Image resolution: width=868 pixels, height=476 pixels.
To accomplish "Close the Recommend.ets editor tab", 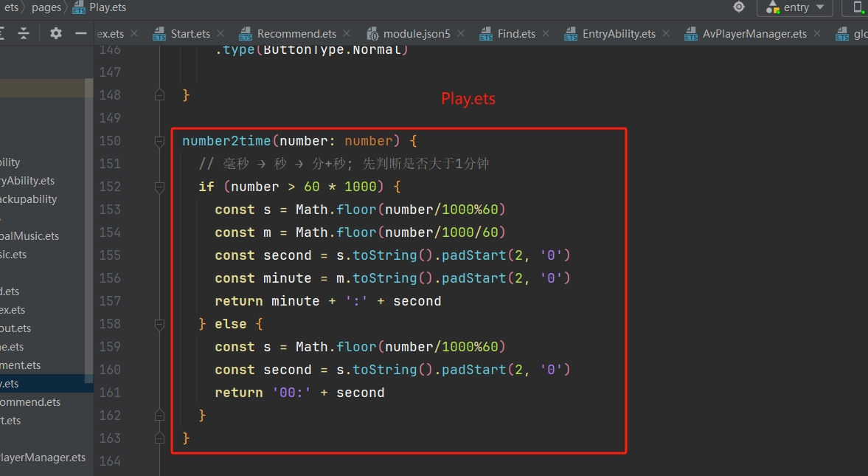I will tap(348, 34).
